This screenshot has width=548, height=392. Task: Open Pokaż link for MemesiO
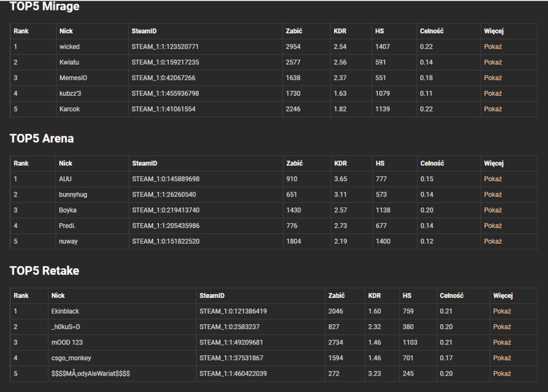(493, 78)
